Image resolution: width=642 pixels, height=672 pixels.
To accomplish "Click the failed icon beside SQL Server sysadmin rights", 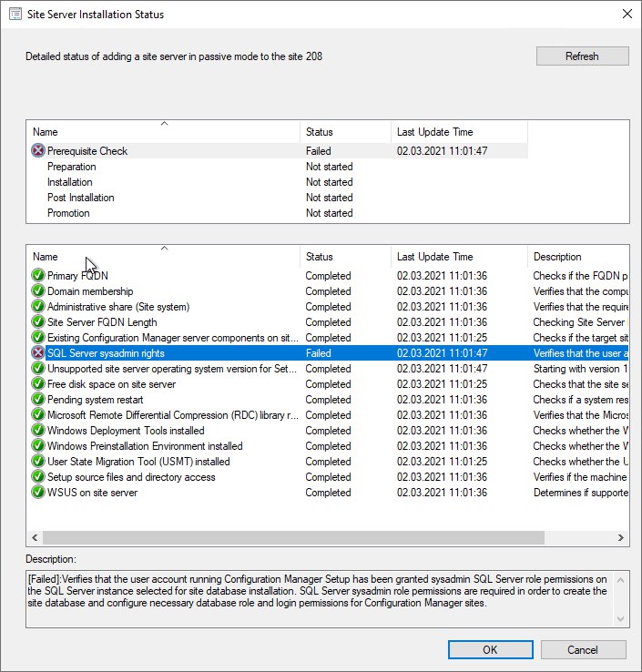I will [x=38, y=352].
